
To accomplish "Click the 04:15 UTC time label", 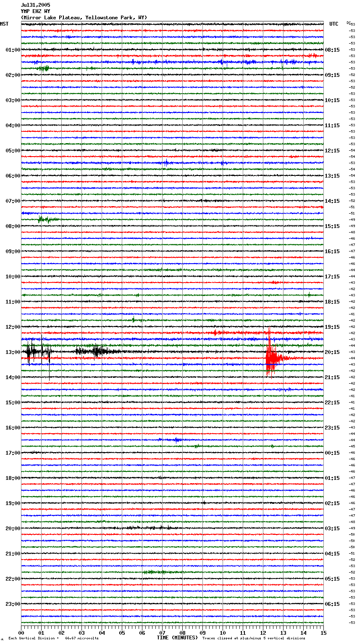I will point(332,554).
